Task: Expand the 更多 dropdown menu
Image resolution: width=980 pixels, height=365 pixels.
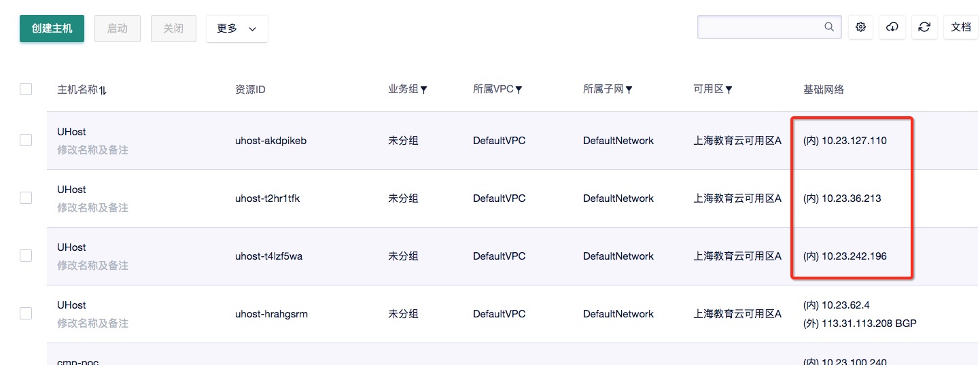Action: pos(237,29)
